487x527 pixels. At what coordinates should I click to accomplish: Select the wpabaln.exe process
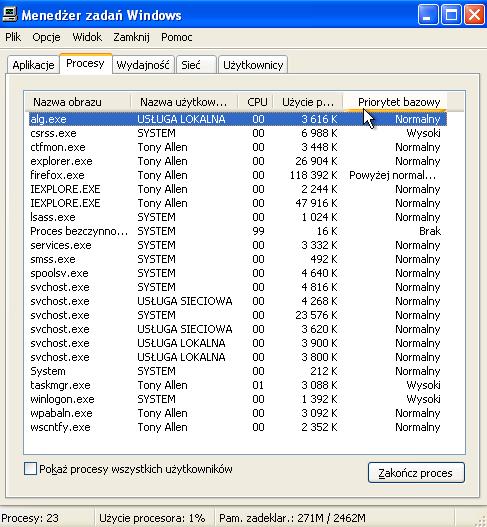[238, 413]
